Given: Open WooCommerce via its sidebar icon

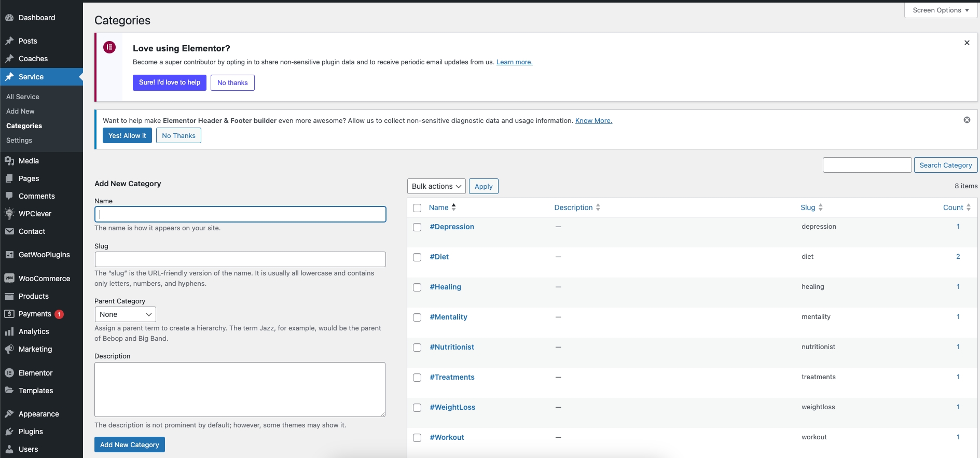Looking at the screenshot, I should pyautogui.click(x=9, y=279).
